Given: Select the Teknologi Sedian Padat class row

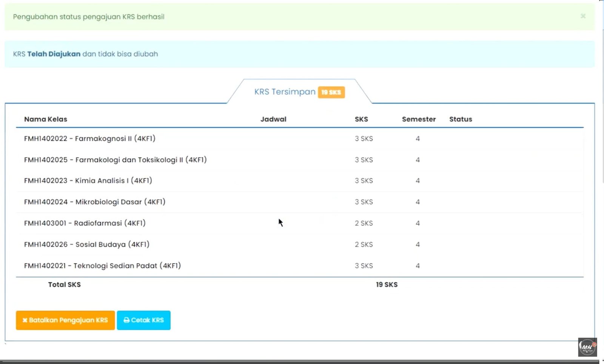Looking at the screenshot, I should point(300,266).
